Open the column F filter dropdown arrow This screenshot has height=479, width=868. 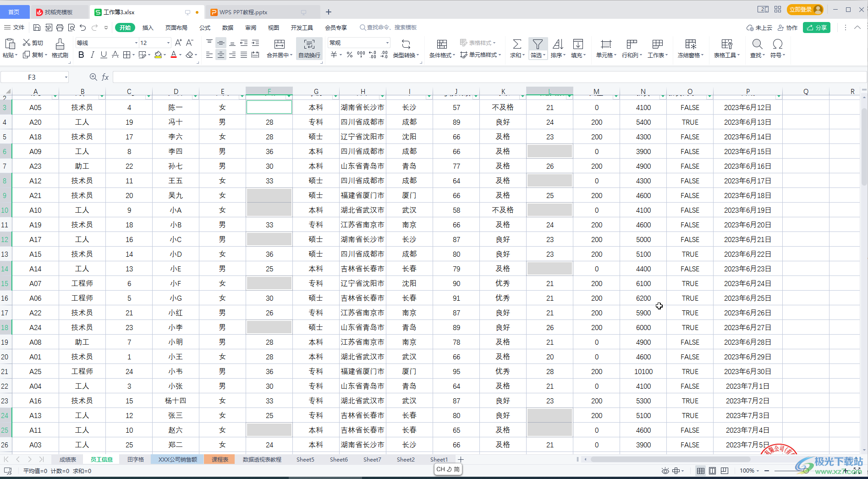[289, 96]
